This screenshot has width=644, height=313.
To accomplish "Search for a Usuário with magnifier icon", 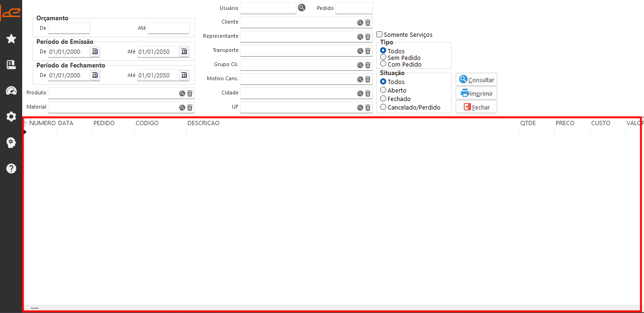I will point(302,8).
